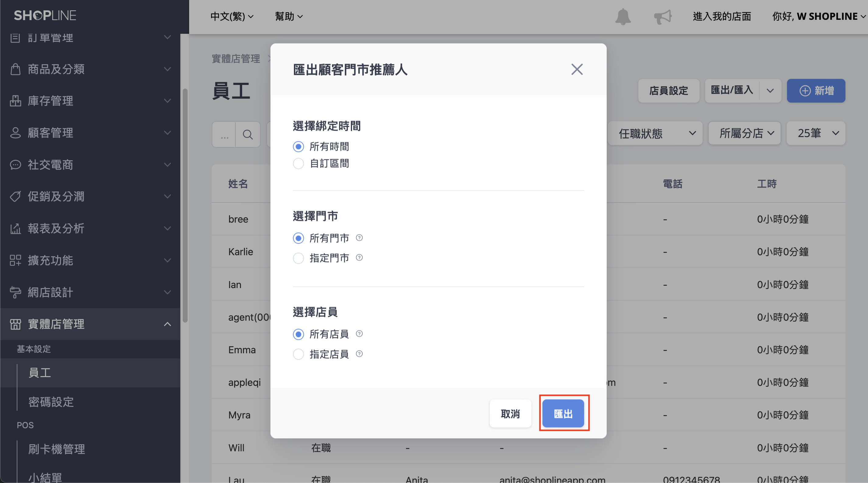Expand 庫存管理 chevron in sidebar
This screenshot has height=483, width=868.
click(x=167, y=101)
